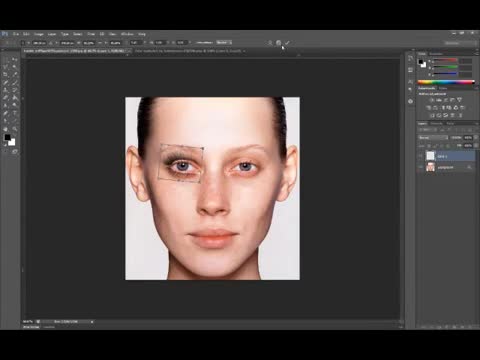Select the Move tool
The height and width of the screenshot is (360, 480).
[x=14, y=59]
